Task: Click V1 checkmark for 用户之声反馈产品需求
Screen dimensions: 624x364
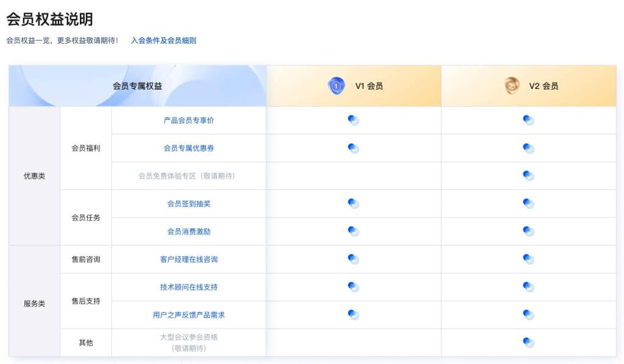Action: click(x=353, y=315)
